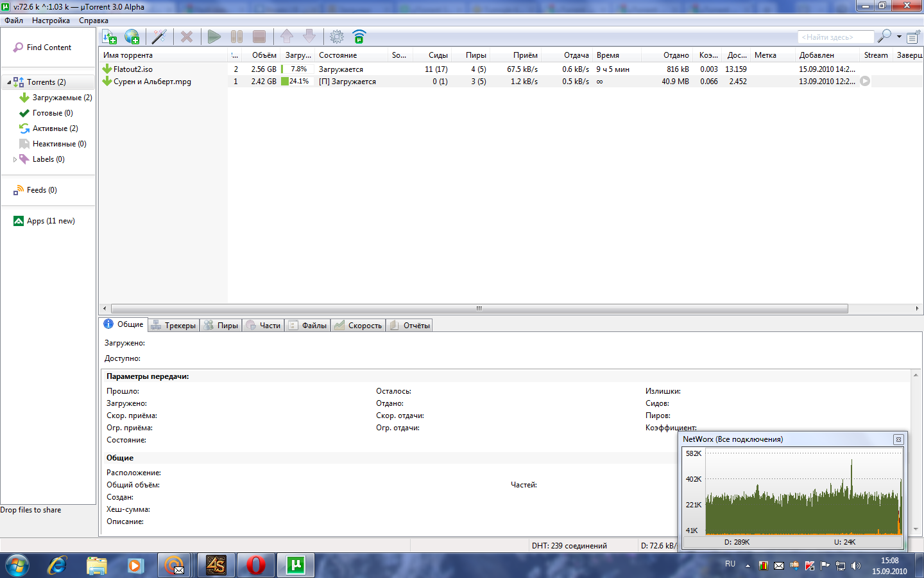Image resolution: width=924 pixels, height=578 pixels.
Task: Switch to the Общие tab
Action: tap(124, 324)
